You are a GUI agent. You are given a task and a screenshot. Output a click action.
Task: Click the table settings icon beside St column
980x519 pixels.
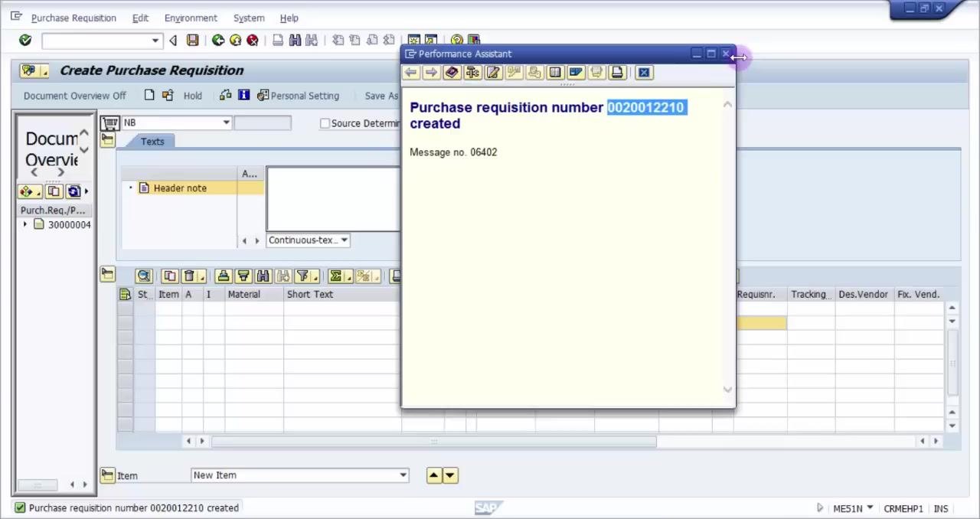(125, 295)
